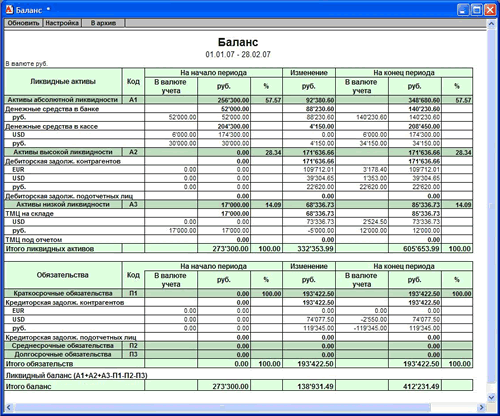
Task: Click the horizontal scrollbar right arrow
Action: 481,407
